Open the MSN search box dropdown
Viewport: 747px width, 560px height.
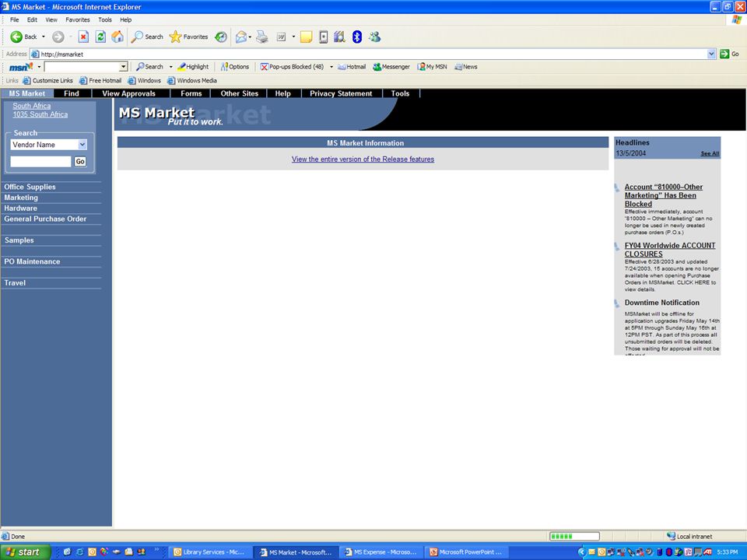pos(124,67)
